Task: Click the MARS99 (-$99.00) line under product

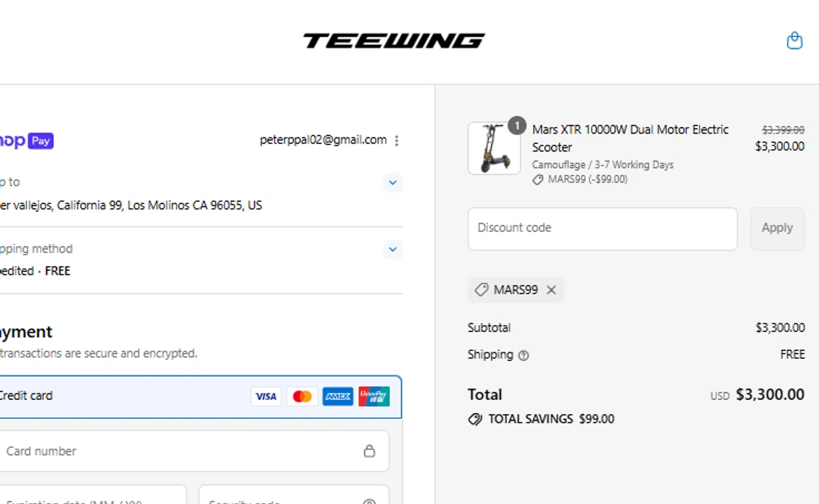Action: tap(580, 179)
